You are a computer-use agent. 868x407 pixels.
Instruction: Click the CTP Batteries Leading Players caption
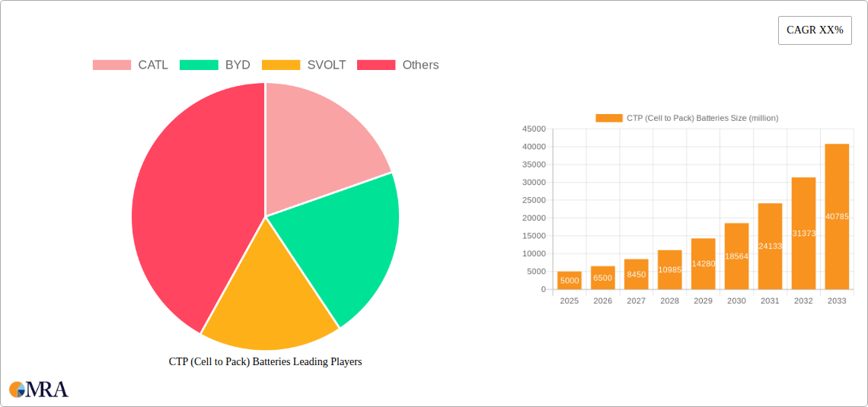pos(265,361)
